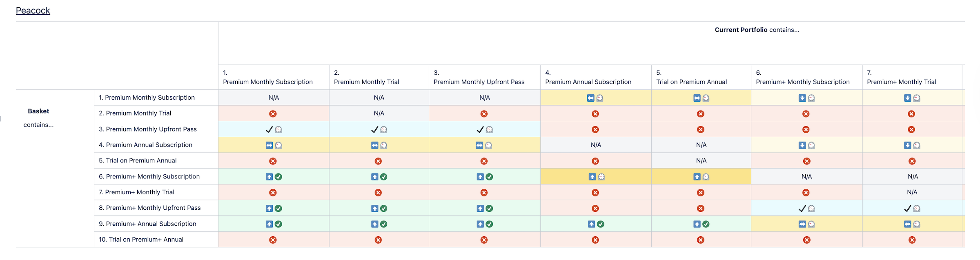Viewport: 980px width, 260px height.
Task: Click the black checkmark in Premium Monthly Upfront Pass row, column 1
Action: [269, 130]
